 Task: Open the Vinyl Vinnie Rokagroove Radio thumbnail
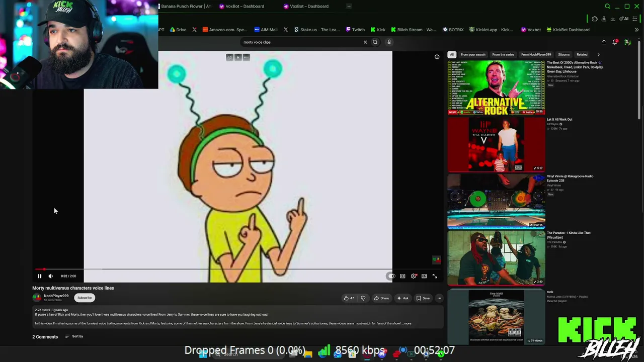point(496,201)
